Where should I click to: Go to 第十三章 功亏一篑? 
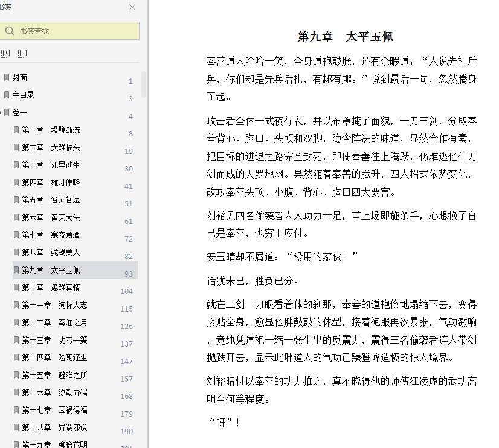pos(54,340)
